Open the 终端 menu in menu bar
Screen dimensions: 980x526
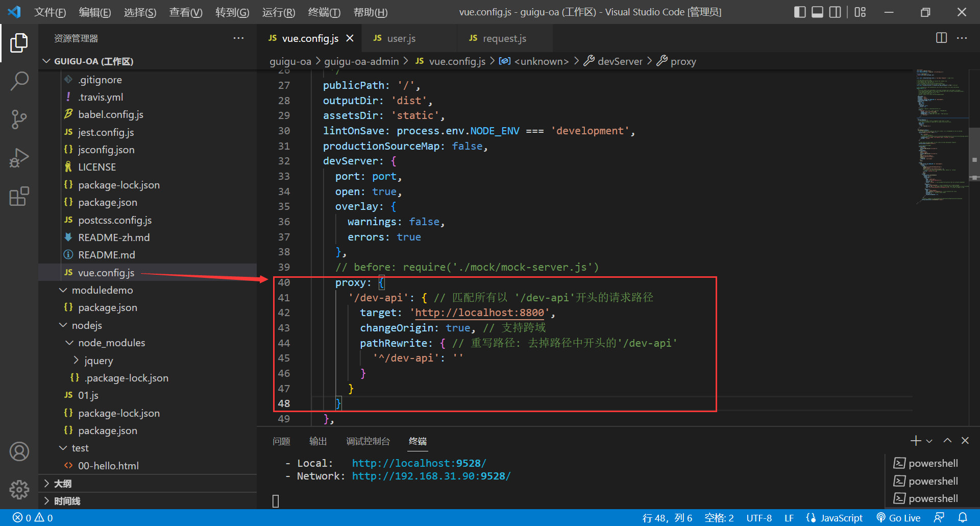click(x=324, y=12)
